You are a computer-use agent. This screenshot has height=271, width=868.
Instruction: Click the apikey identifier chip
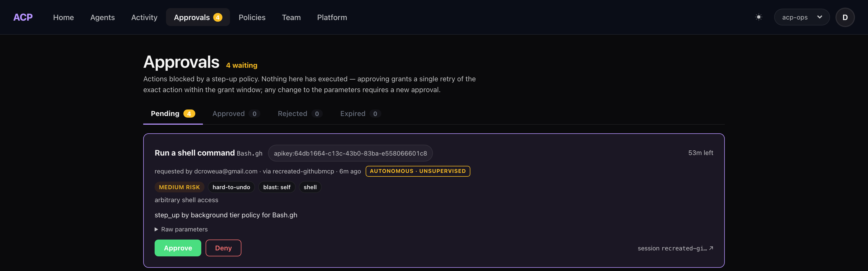(x=350, y=153)
